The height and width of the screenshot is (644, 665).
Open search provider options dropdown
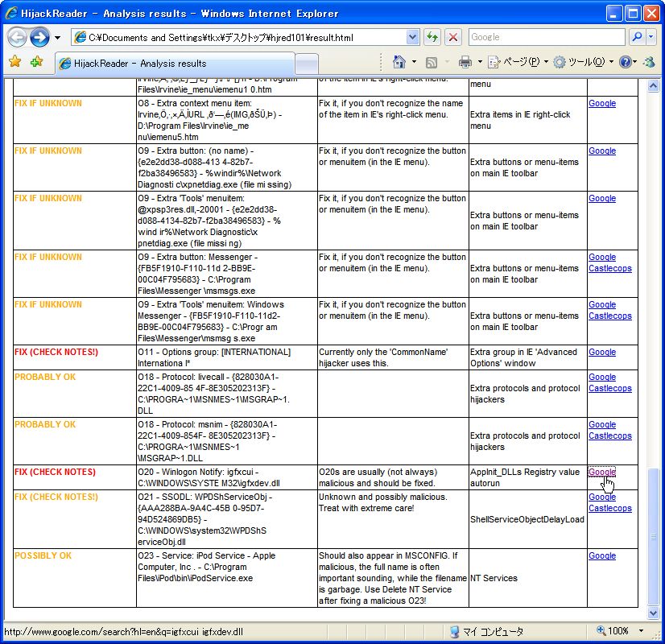tap(651, 37)
